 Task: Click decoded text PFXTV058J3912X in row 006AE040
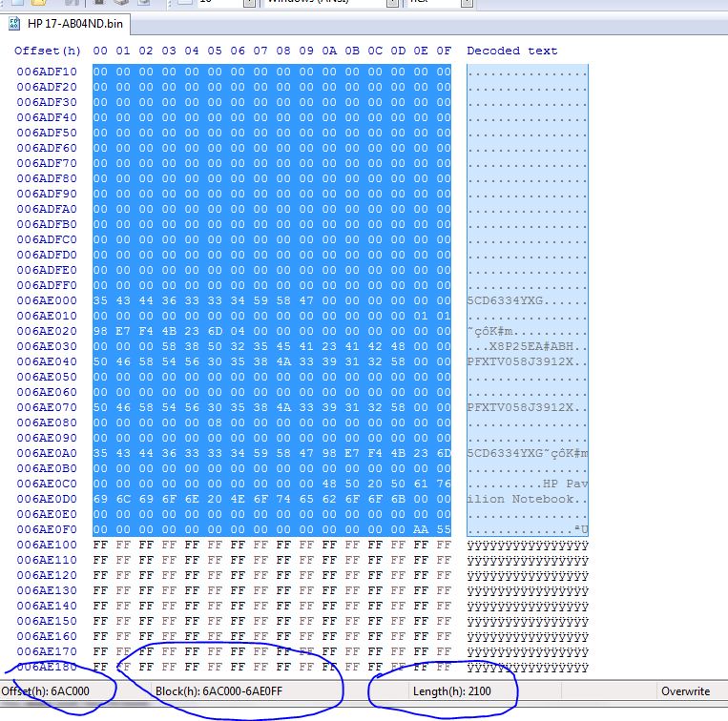pyautogui.click(x=520, y=361)
